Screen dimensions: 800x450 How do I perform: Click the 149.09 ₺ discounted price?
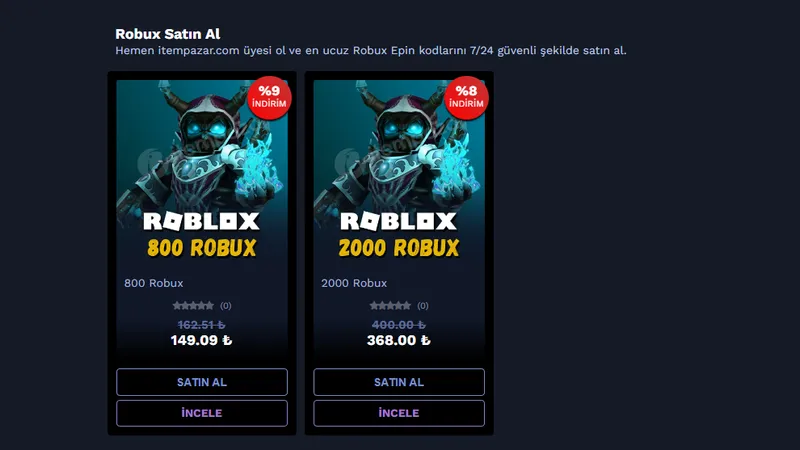[201, 340]
